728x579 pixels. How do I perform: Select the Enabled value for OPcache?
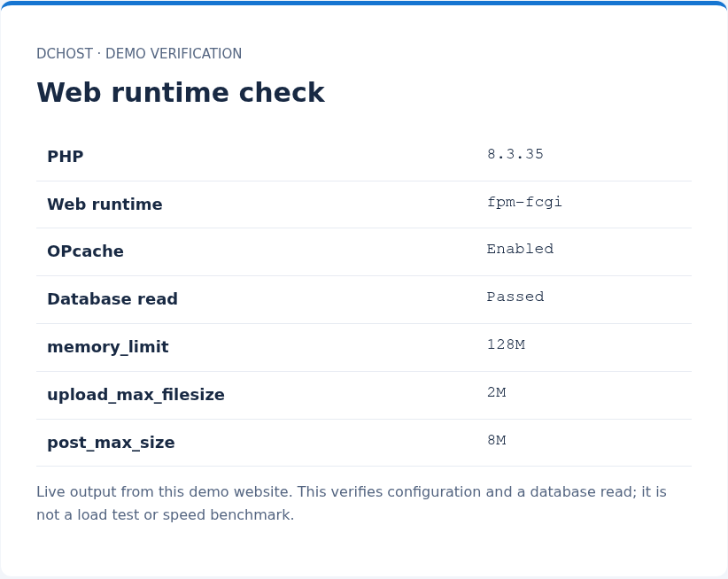pyautogui.click(x=520, y=249)
